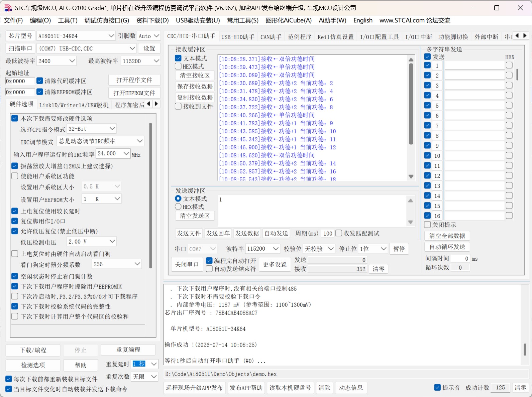Open the 文件(F) menu
This screenshot has height=397, width=532.
click(x=13, y=20)
